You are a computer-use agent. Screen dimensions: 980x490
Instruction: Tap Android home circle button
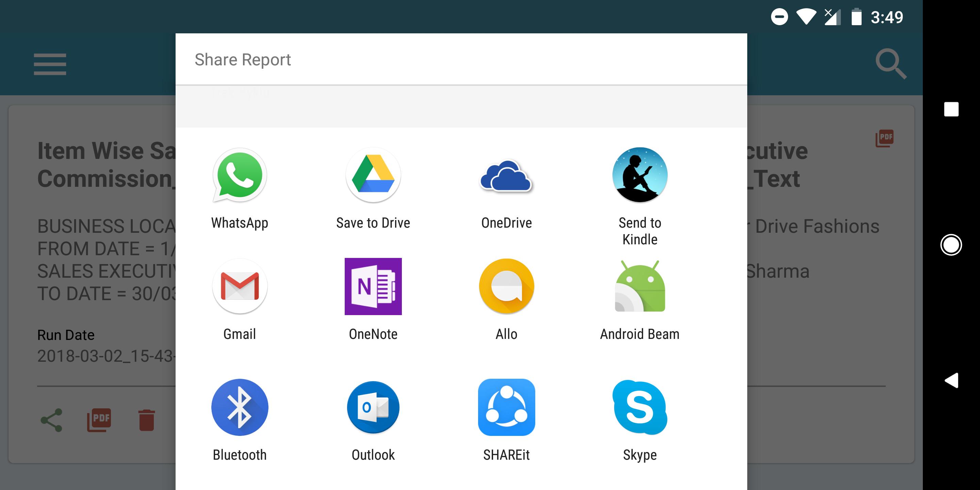pyautogui.click(x=951, y=245)
